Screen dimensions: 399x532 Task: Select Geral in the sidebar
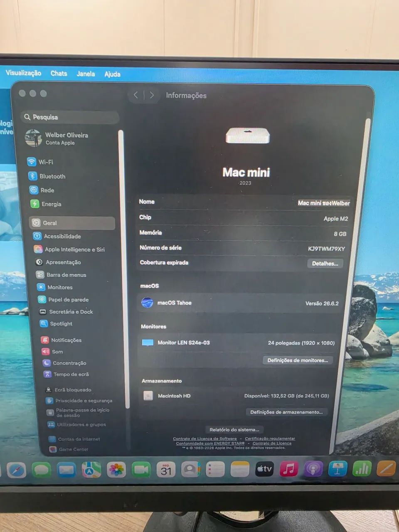pos(72,223)
